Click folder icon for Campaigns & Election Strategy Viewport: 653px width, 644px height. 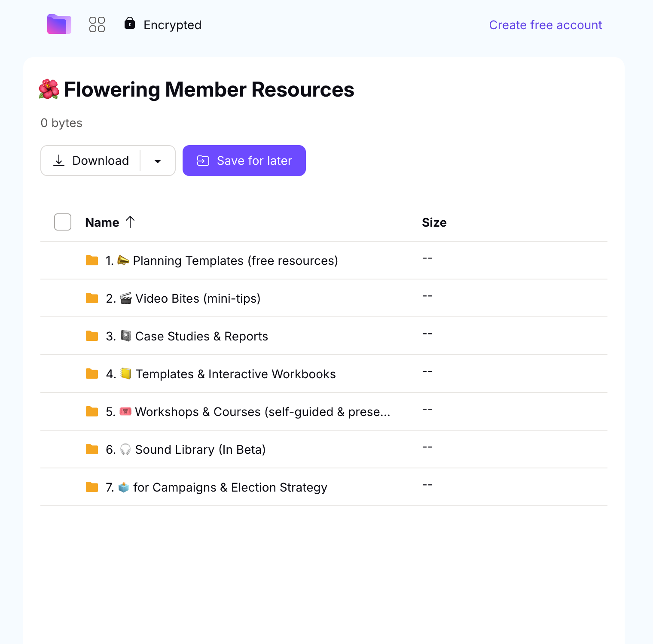point(92,487)
